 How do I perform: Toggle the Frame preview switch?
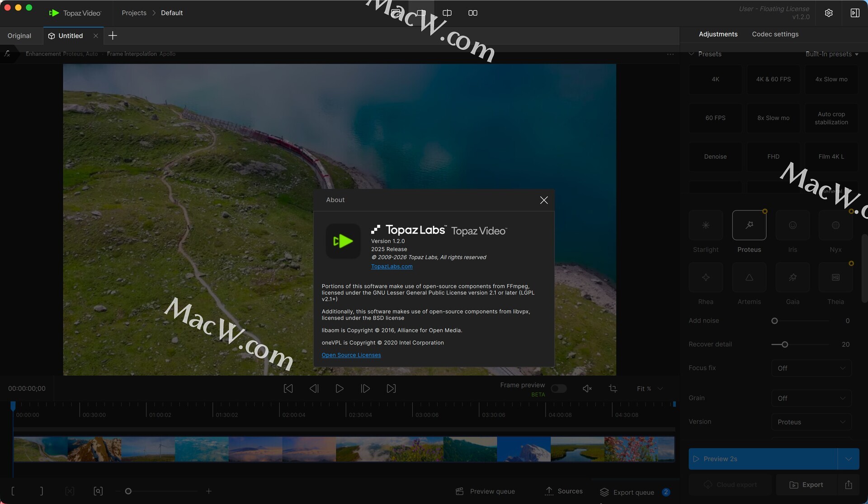[559, 389]
